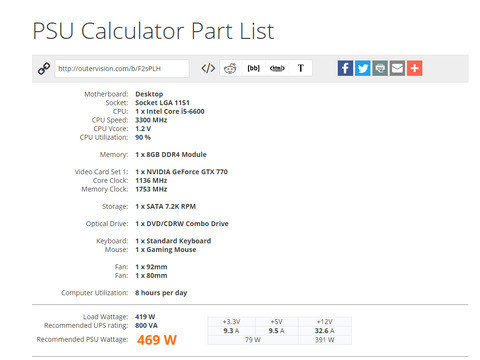Click the Motherboard Desktop value
The width and height of the screenshot is (480, 360).
tap(149, 94)
